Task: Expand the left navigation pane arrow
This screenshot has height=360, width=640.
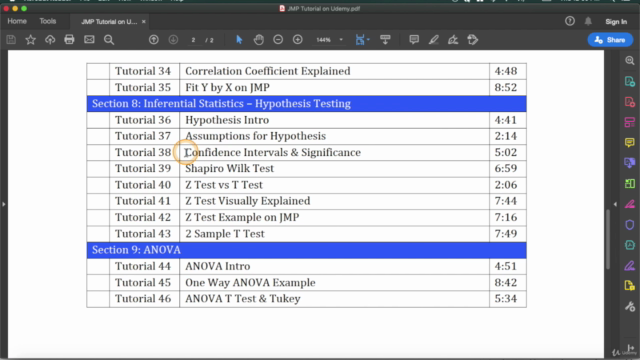Action: (4, 204)
